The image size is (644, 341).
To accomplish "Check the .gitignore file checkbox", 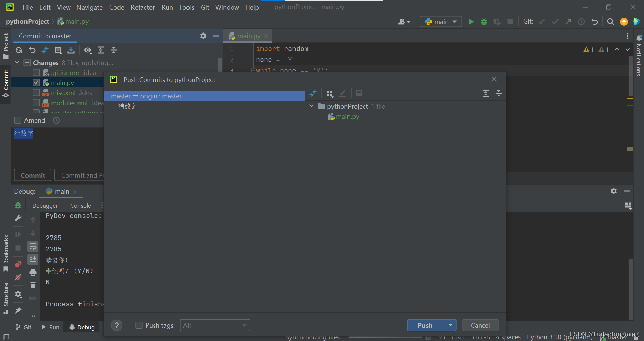I will [36, 73].
